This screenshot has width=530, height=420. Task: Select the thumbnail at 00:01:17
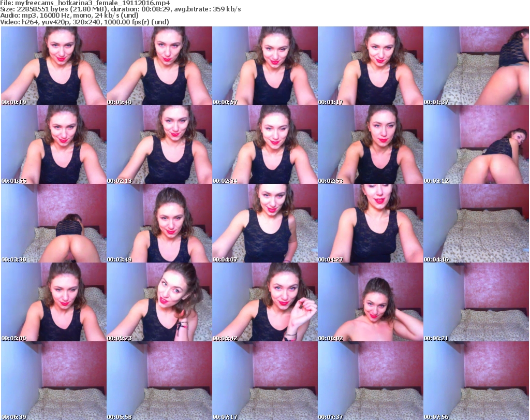coord(371,66)
